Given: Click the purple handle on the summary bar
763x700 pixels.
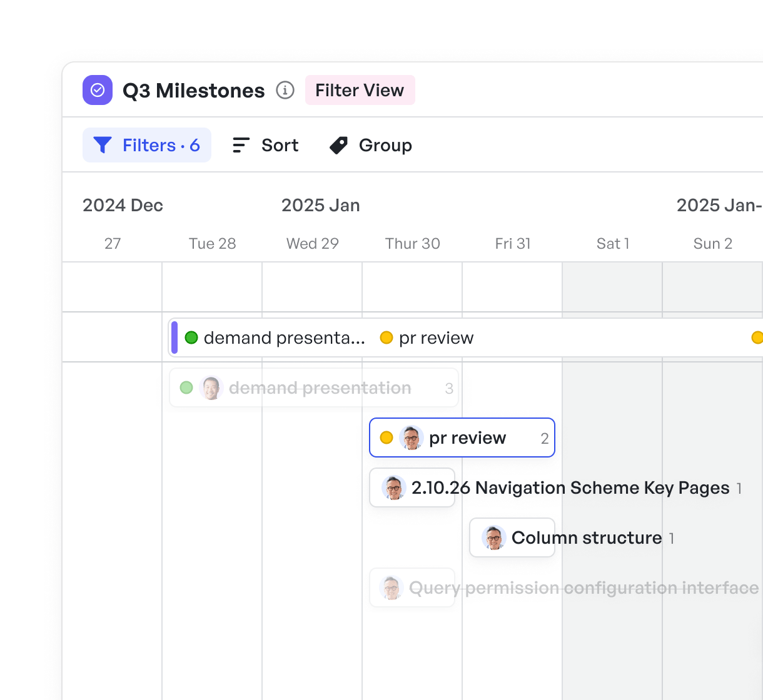Looking at the screenshot, I should 174,337.
